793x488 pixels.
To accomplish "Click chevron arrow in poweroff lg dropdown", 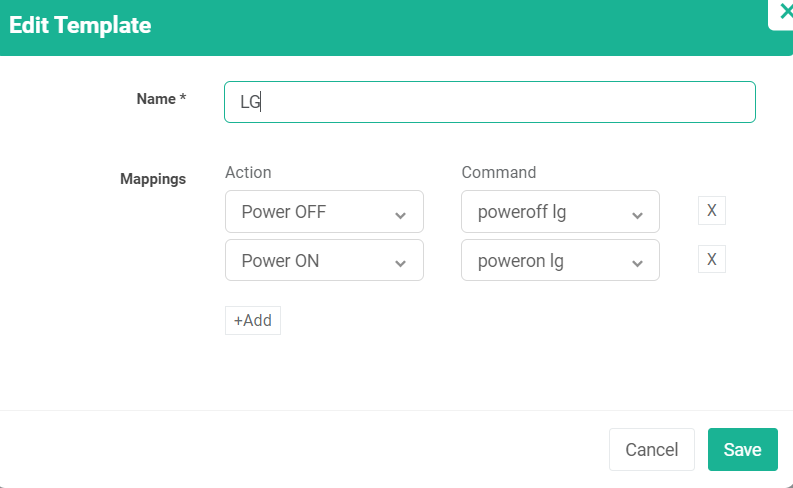I will click(x=636, y=214).
